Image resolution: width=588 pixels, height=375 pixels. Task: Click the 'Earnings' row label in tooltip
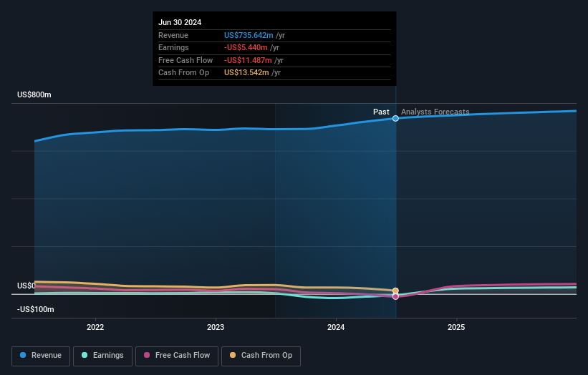[x=173, y=47]
